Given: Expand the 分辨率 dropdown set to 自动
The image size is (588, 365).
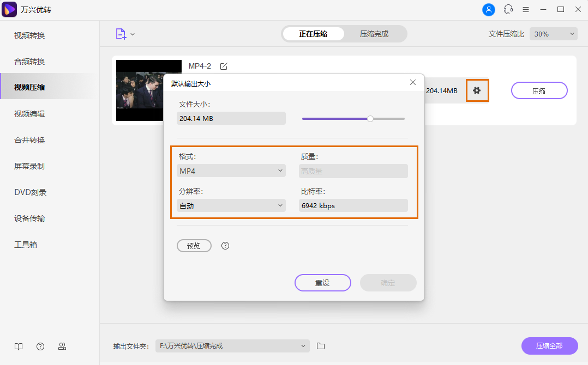Looking at the screenshot, I should pyautogui.click(x=231, y=205).
